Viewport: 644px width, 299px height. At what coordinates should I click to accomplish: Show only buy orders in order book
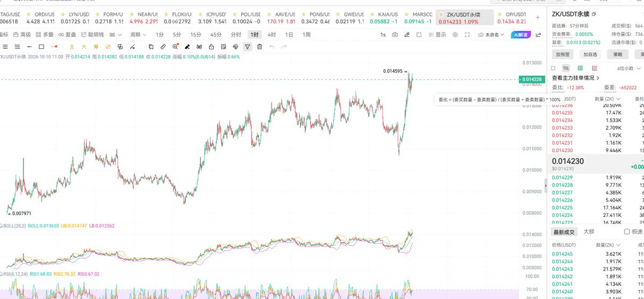pyautogui.click(x=580, y=68)
